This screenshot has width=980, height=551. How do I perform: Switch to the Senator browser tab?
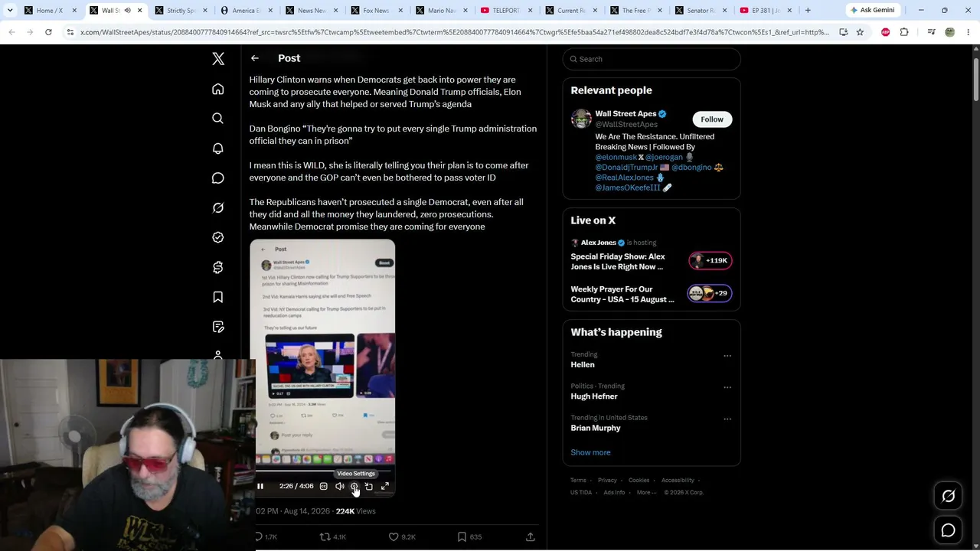[701, 11]
